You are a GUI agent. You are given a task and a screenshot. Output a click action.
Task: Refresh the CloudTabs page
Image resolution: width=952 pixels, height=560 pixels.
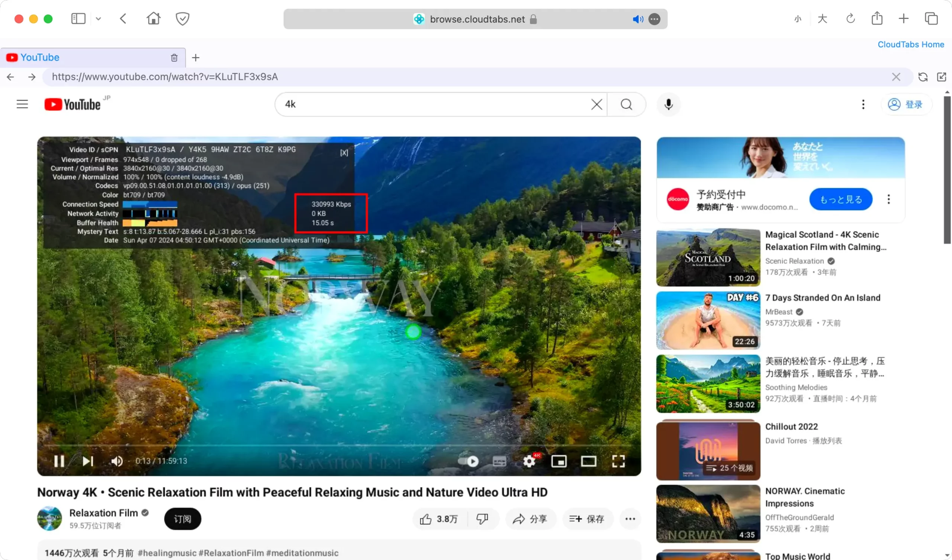pyautogui.click(x=923, y=77)
